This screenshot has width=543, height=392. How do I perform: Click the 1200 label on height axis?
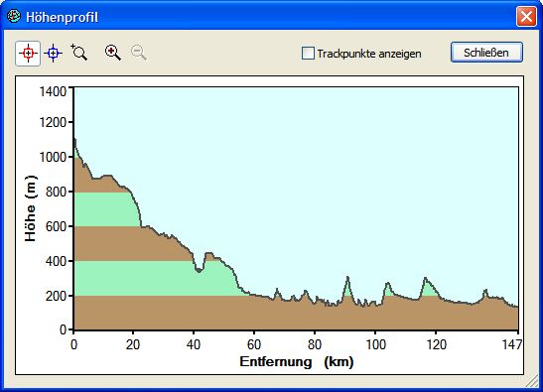pos(53,122)
